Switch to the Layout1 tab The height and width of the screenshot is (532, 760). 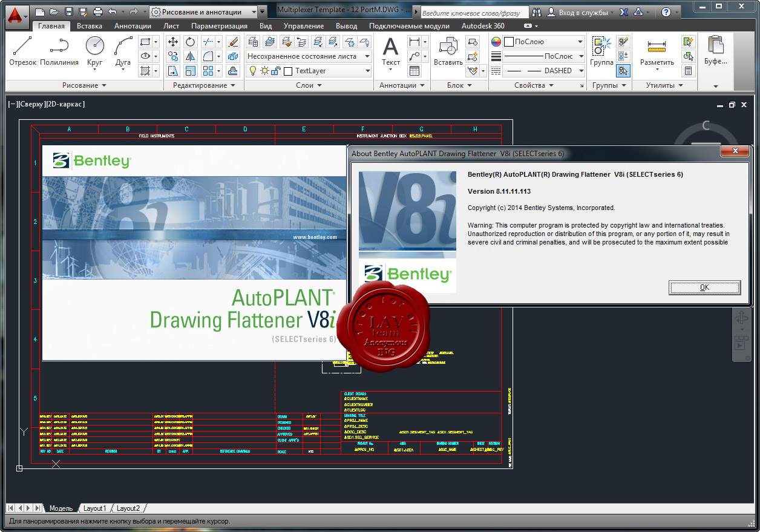[95, 508]
